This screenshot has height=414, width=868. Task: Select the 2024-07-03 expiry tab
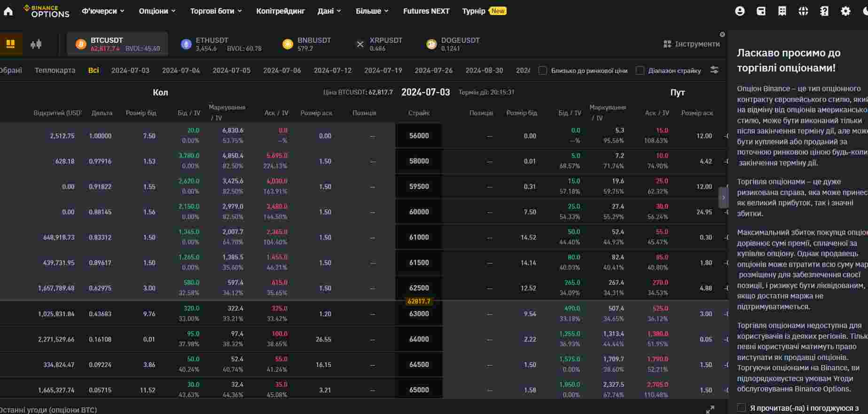click(130, 70)
